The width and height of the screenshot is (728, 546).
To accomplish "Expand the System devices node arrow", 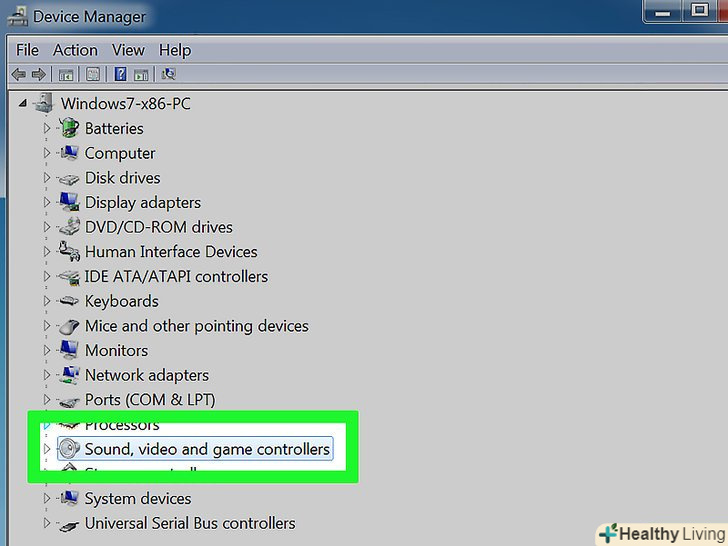I will pos(46,498).
